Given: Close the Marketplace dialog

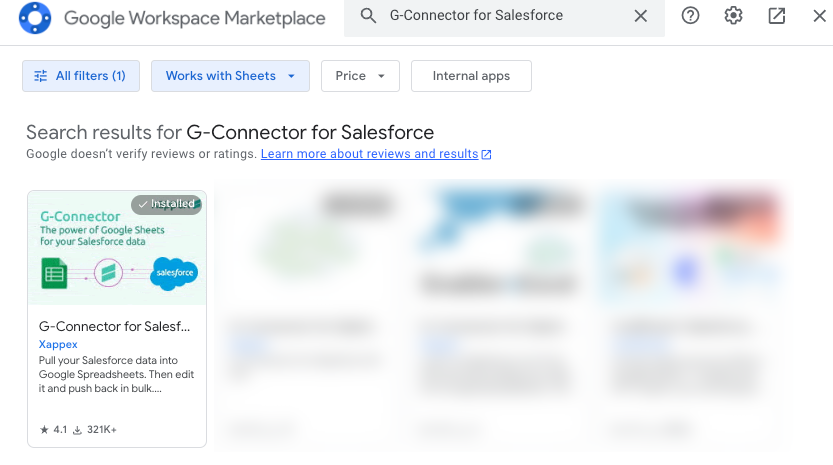Looking at the screenshot, I should [x=818, y=16].
